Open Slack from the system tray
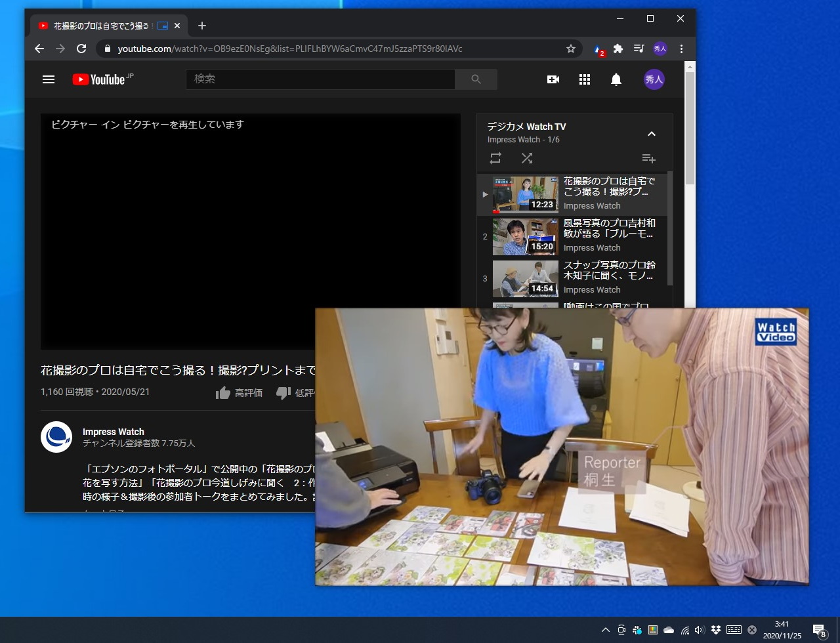Image resolution: width=840 pixels, height=643 pixels. tap(717, 628)
